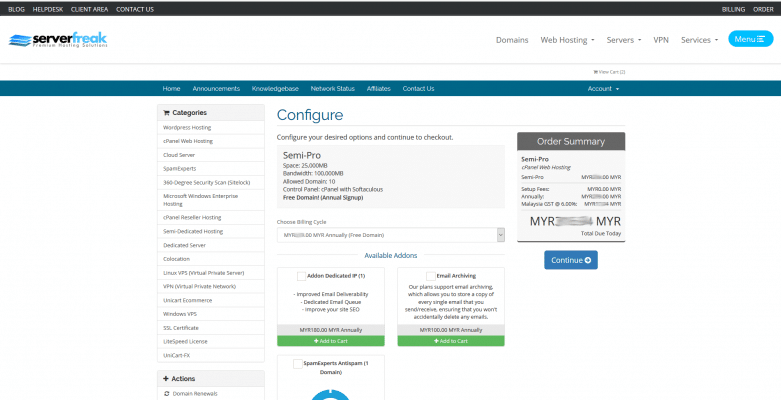The height and width of the screenshot is (400, 781).
Task: Go to Domains in main navigation
Action: [x=512, y=40]
